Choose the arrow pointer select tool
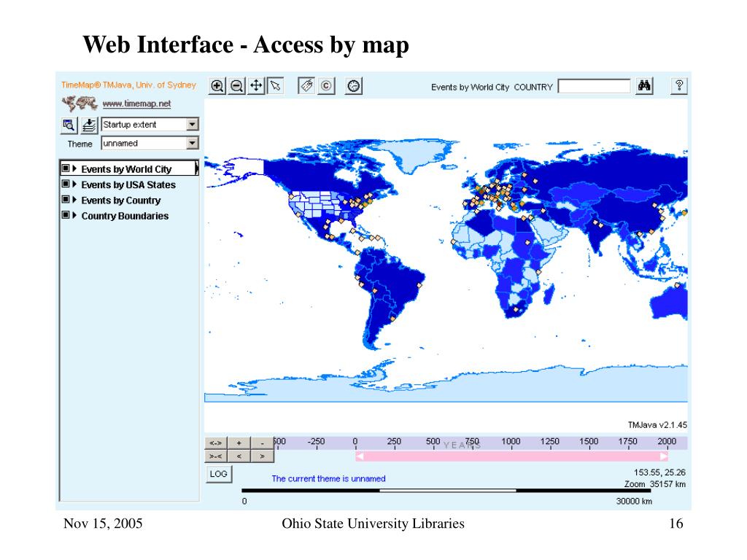 tap(275, 86)
